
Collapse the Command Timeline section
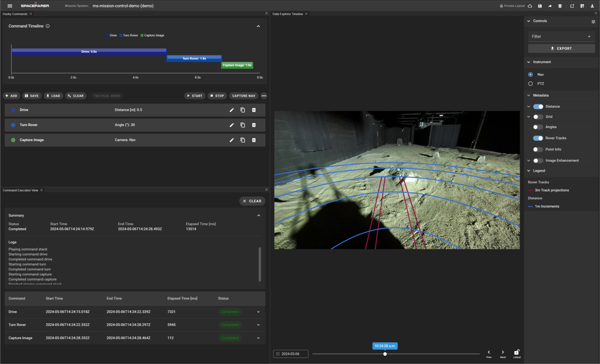click(x=258, y=26)
